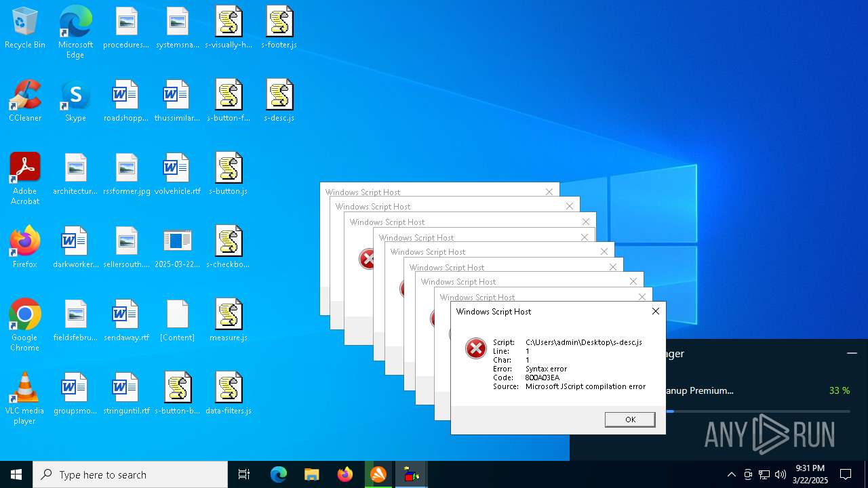Click OK in the s-desc.js error dialog
The image size is (868, 488).
[x=630, y=420]
